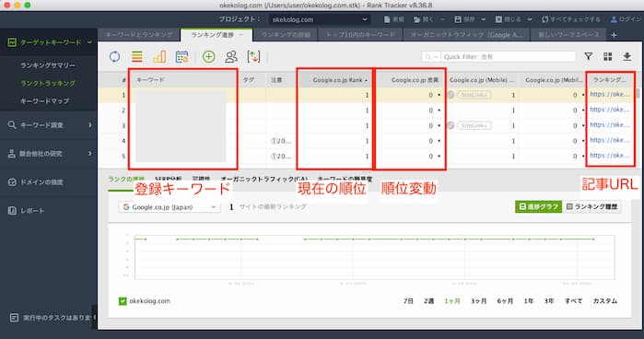The height and width of the screenshot is (339, 644).
Task: Open the grid workspace layout icon
Action: tap(608, 56)
